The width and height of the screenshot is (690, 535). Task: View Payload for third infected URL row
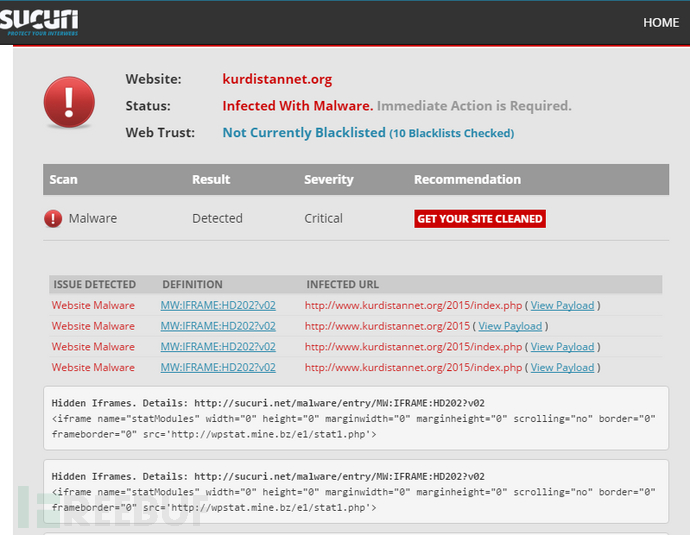(x=562, y=347)
